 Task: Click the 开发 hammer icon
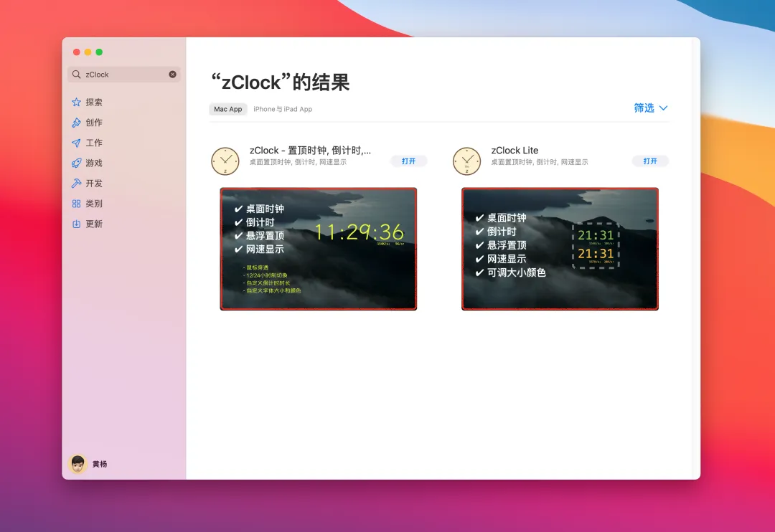(76, 184)
